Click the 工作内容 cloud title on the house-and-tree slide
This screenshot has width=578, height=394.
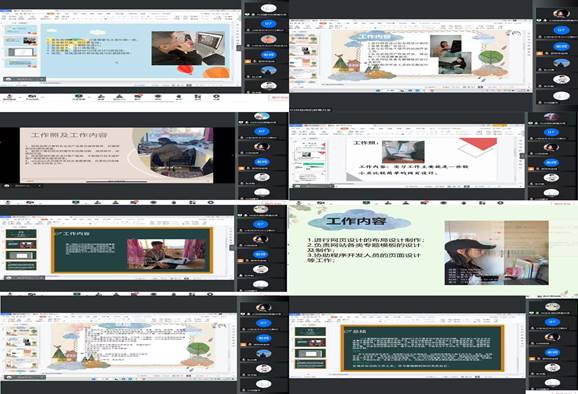374,36
